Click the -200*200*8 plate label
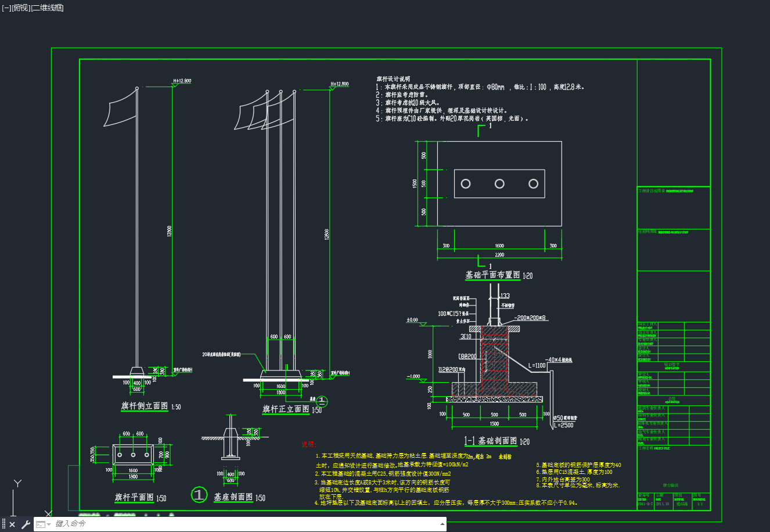 530,318
